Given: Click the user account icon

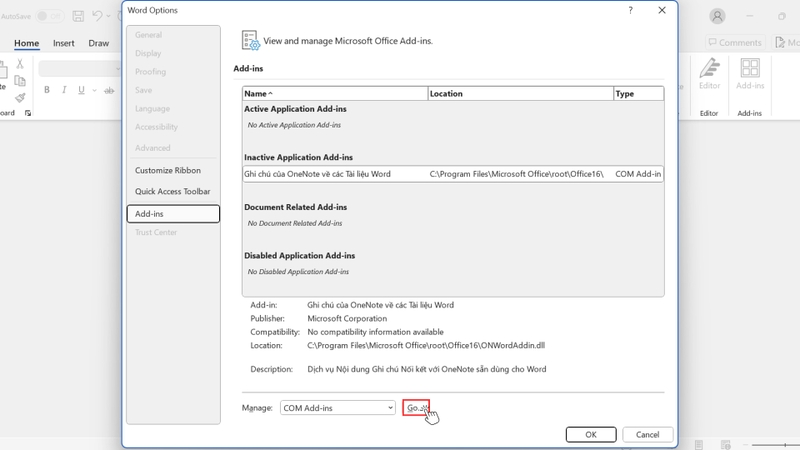Looking at the screenshot, I should 717,16.
